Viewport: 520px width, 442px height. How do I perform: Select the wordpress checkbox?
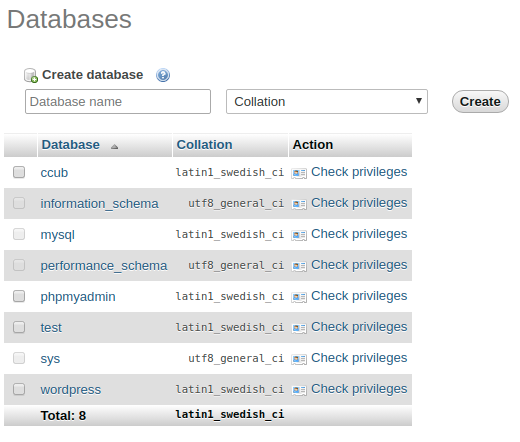[x=19, y=389]
